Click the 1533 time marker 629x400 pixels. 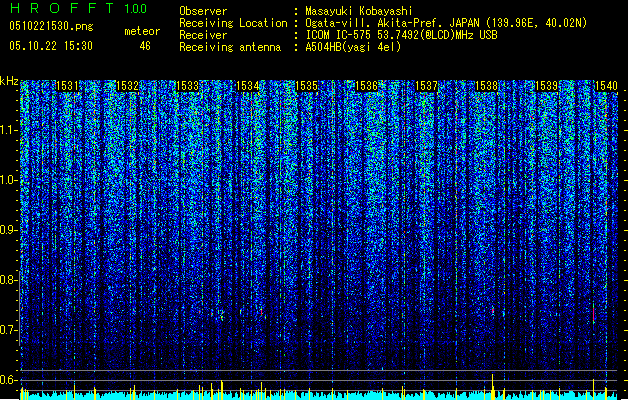[187, 85]
